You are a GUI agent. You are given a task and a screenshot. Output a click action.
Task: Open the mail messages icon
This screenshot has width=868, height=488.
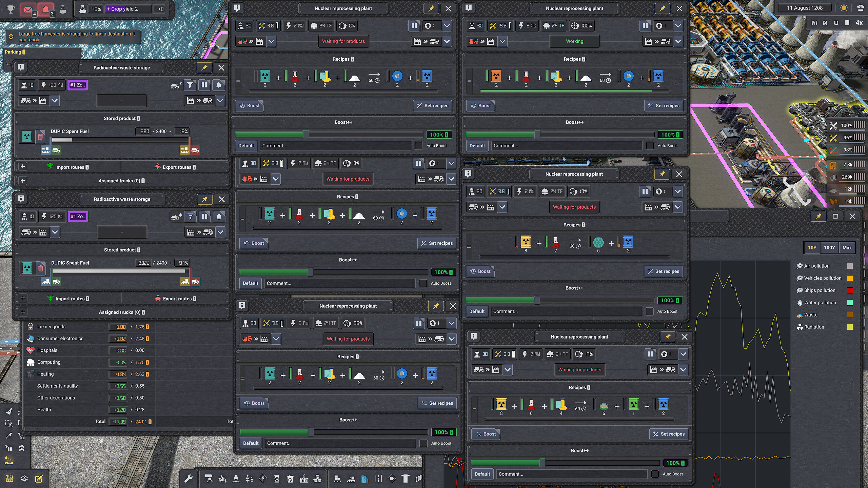tap(28, 9)
